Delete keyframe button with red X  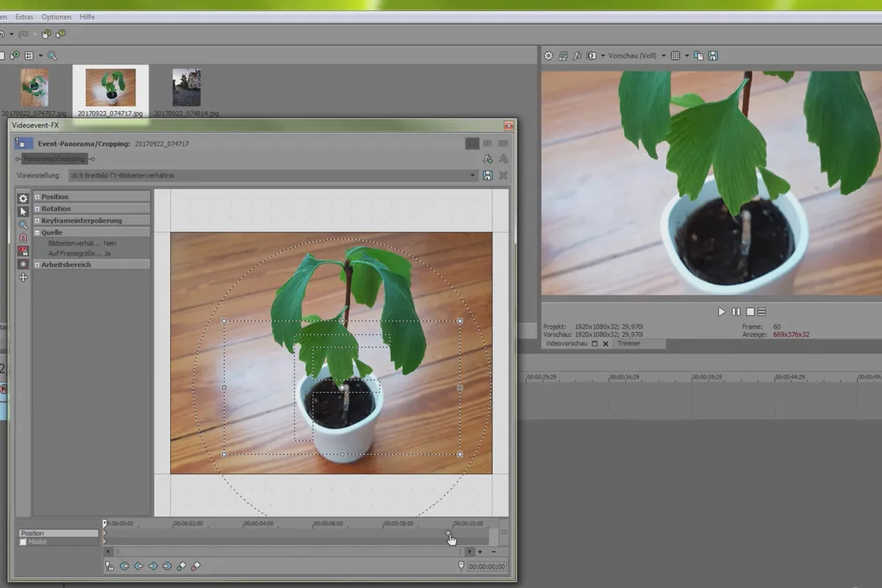point(196,566)
